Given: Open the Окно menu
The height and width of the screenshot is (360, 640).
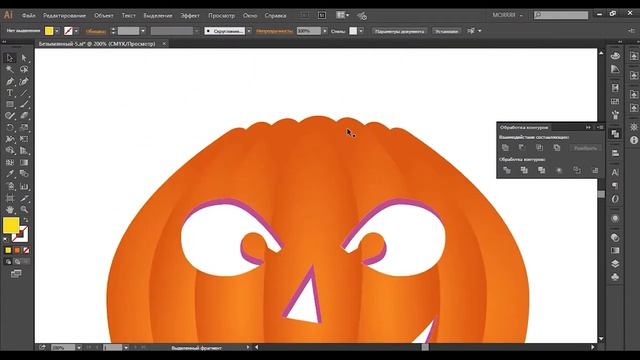Looking at the screenshot, I should [250, 16].
